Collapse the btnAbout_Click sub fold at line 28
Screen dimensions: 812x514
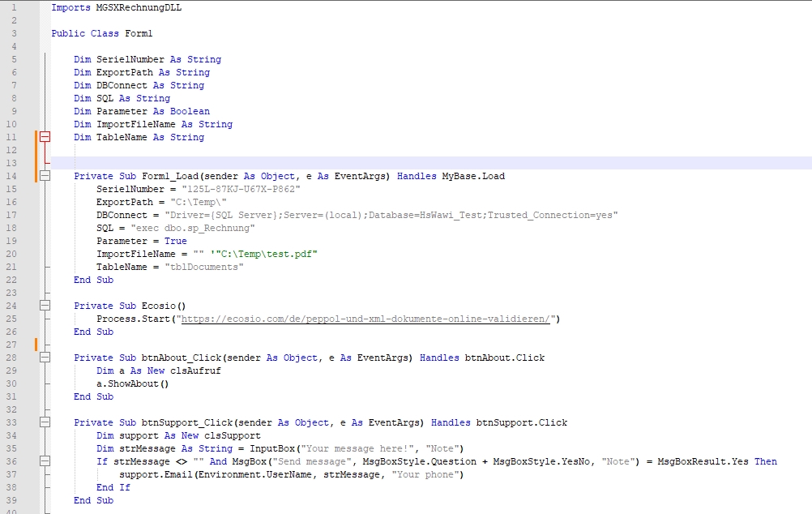click(45, 358)
